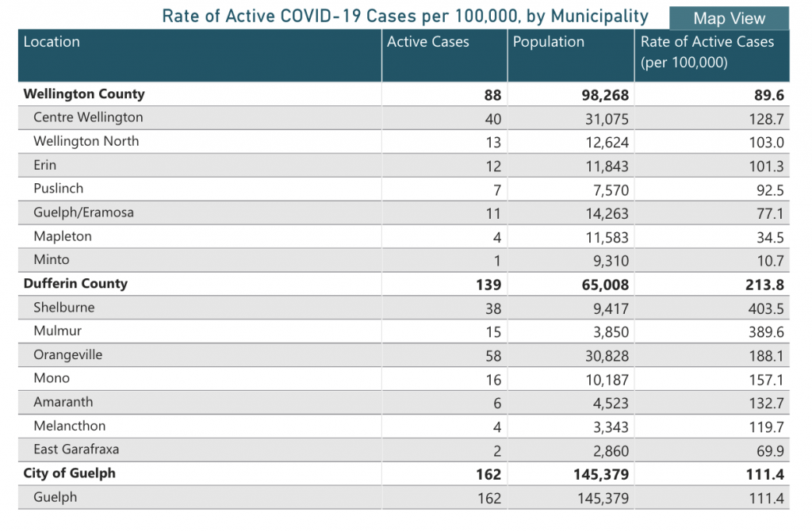The image size is (812, 532).
Task: Select the City of Guelph row
Action: (x=70, y=473)
